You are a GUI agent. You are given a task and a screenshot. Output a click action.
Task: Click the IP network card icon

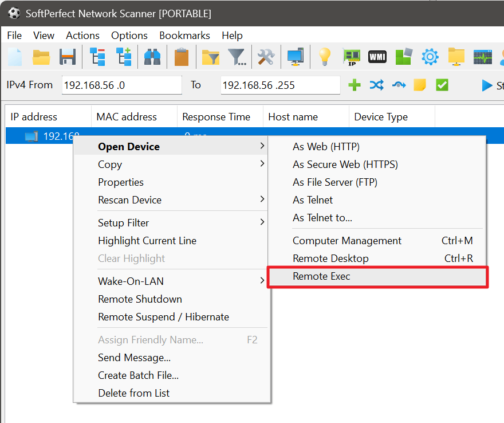(352, 57)
